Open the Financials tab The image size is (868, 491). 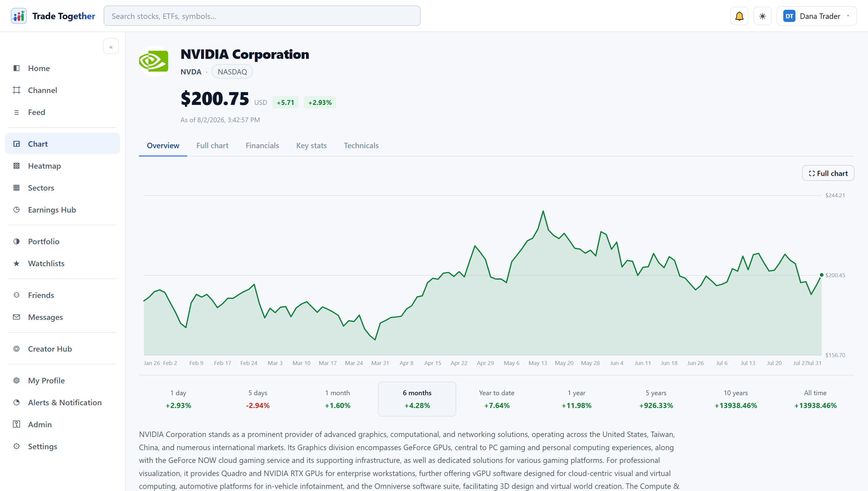[262, 146]
